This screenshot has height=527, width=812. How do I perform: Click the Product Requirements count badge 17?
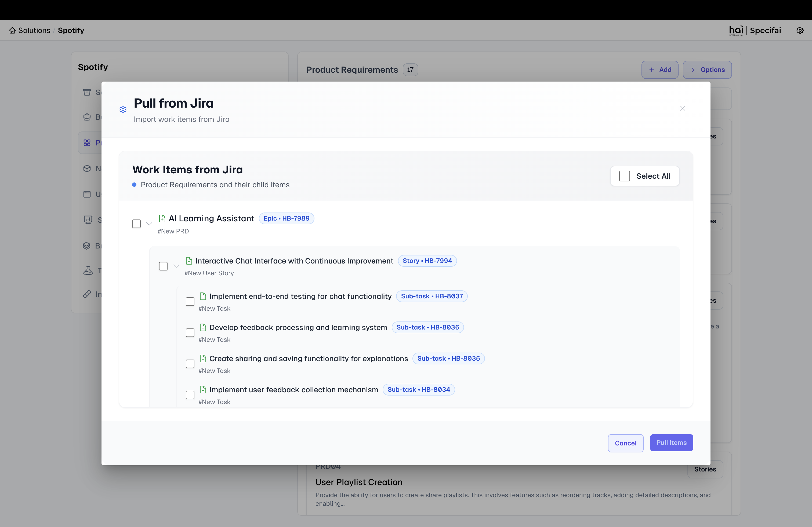[x=410, y=69]
